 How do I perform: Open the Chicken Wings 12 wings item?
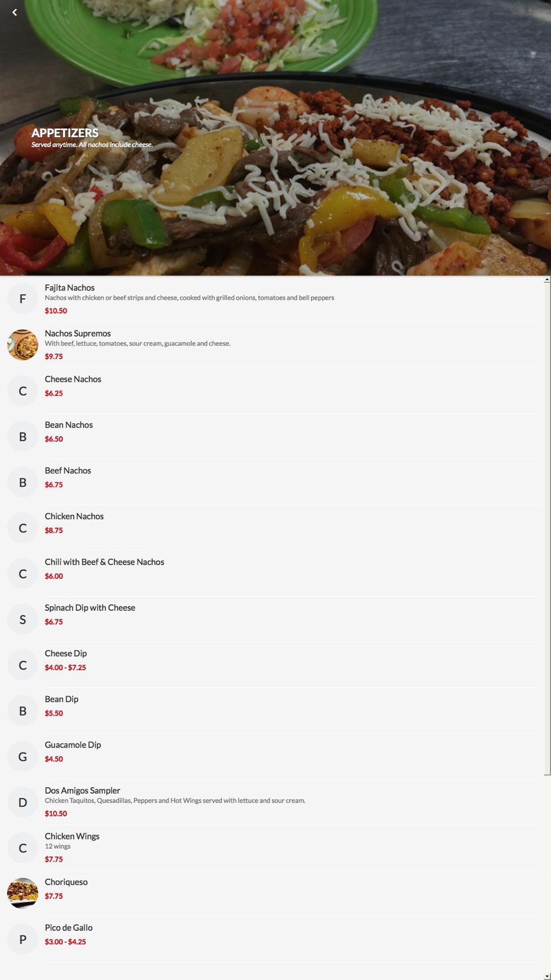point(272,848)
